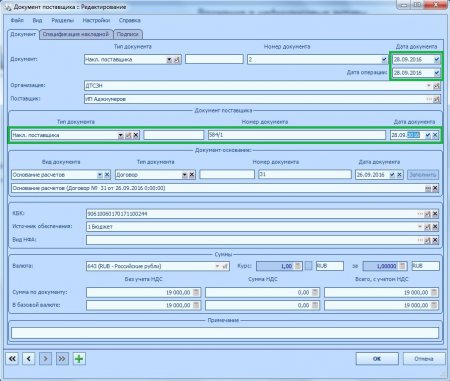Open ellipsis browse for Основание расчетов line
The height and width of the screenshot is (381, 450).
[428, 188]
